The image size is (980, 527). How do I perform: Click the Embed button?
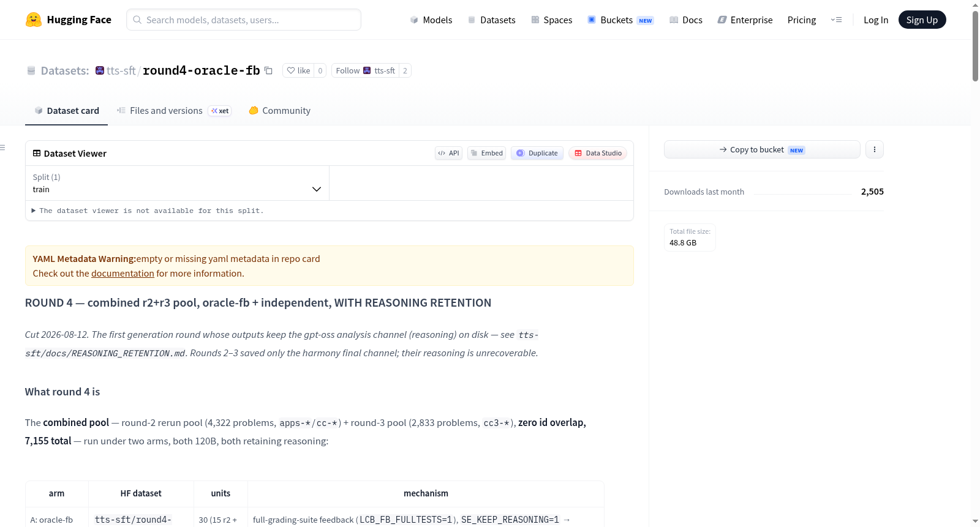(x=486, y=153)
